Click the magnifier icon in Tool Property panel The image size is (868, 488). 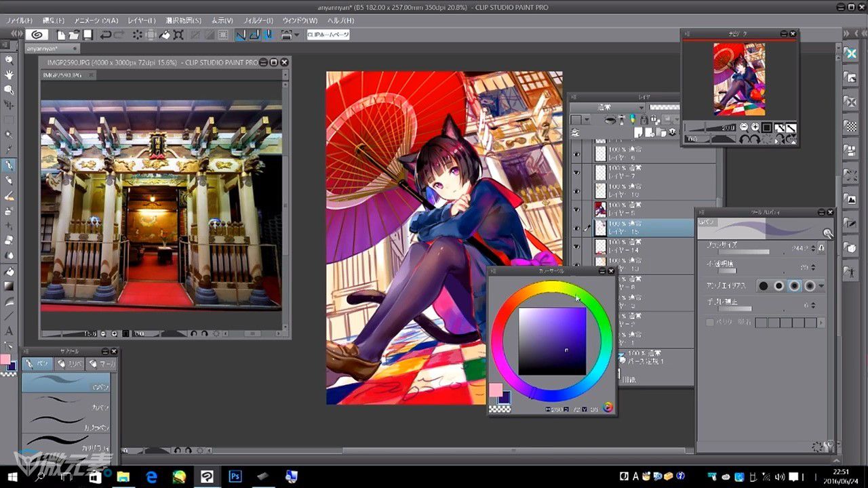[827, 233]
